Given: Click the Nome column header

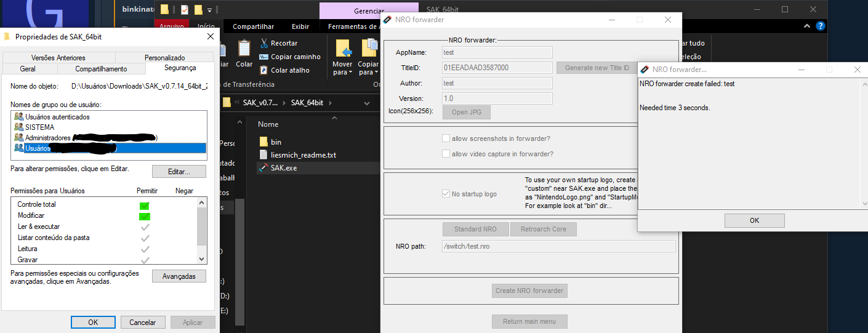Looking at the screenshot, I should [x=269, y=124].
